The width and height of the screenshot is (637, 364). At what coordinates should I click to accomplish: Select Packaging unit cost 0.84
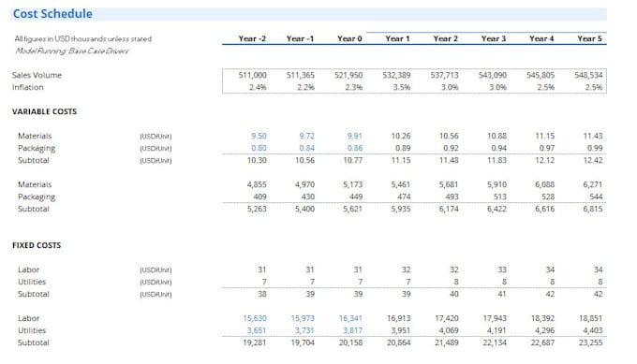[306, 148]
